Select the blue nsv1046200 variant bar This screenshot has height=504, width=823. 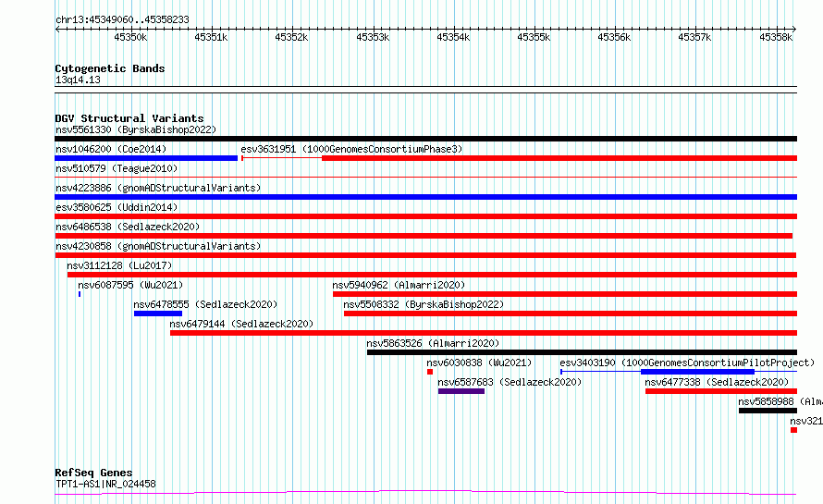point(146,158)
